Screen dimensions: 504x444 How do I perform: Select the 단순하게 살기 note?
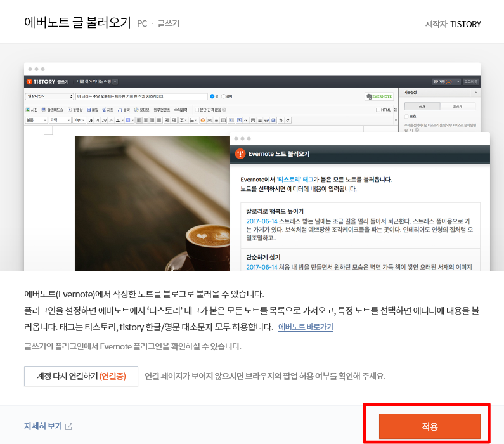[x=360, y=260]
